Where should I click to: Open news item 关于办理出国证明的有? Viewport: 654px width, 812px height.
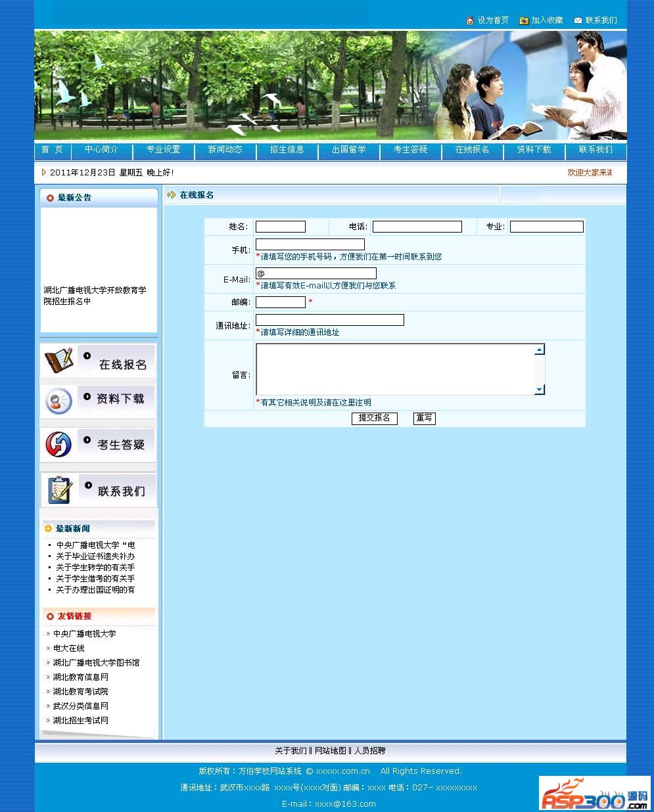point(95,590)
